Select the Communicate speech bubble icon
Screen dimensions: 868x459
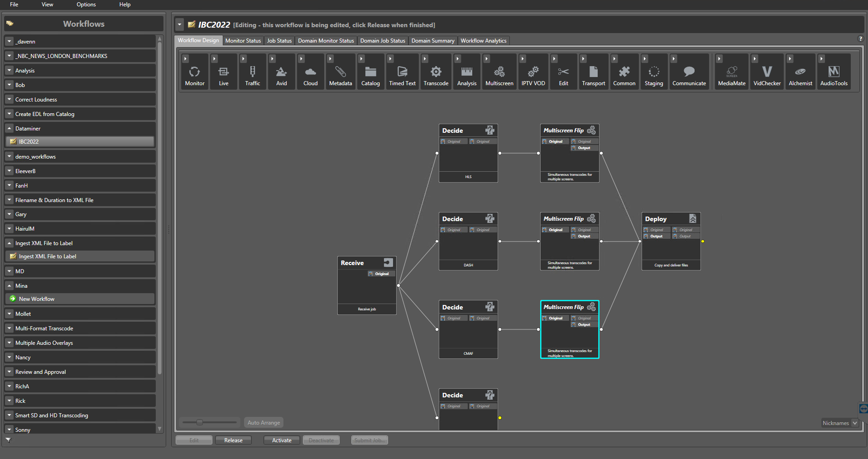pyautogui.click(x=689, y=72)
